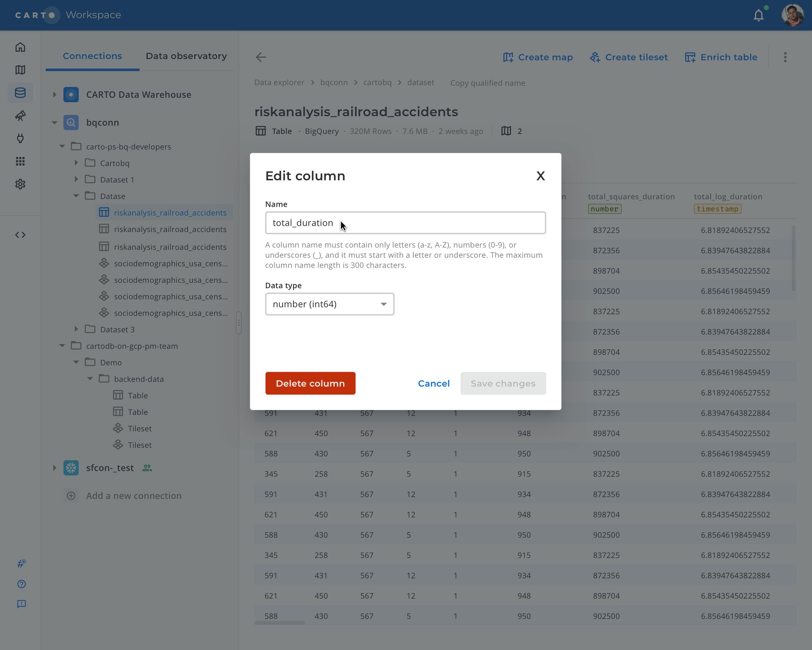Open the feedback message icon in sidebar

click(x=22, y=604)
